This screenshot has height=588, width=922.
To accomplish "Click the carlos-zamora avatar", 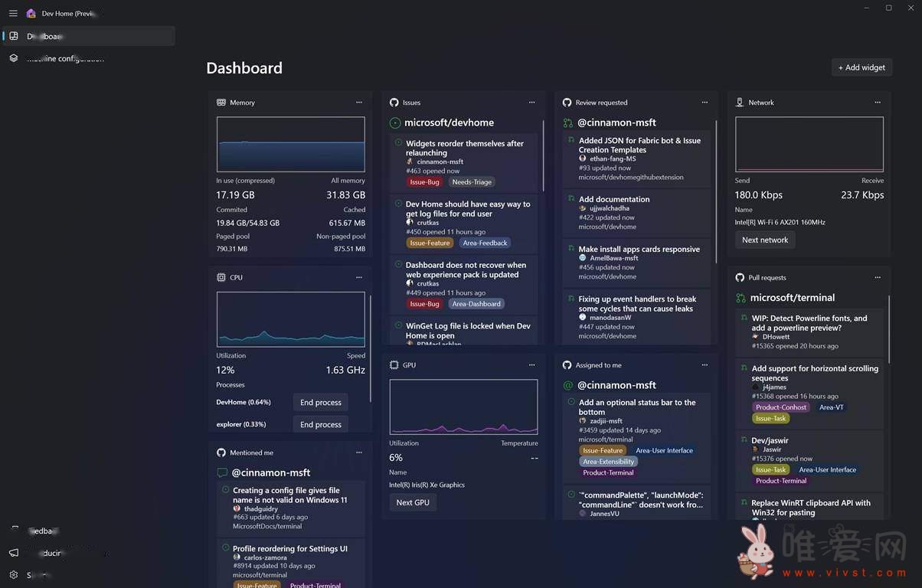I will [237, 557].
